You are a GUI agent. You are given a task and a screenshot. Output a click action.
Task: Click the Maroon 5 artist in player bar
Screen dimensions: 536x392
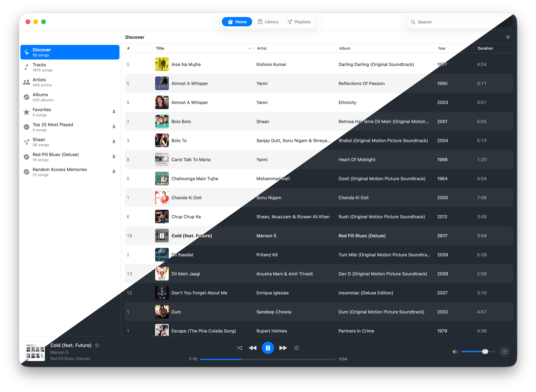click(x=59, y=352)
